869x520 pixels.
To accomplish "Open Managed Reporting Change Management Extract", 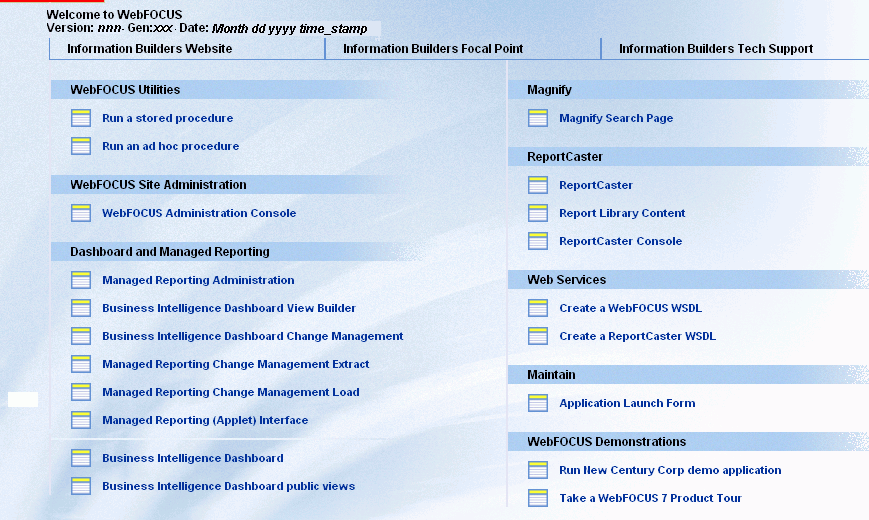I will (236, 364).
